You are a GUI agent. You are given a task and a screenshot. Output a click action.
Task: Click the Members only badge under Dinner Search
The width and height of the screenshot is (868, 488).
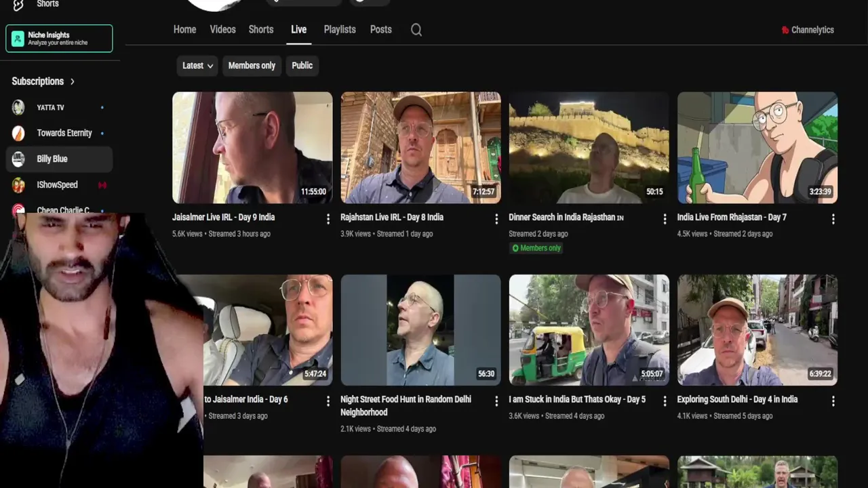tap(536, 248)
